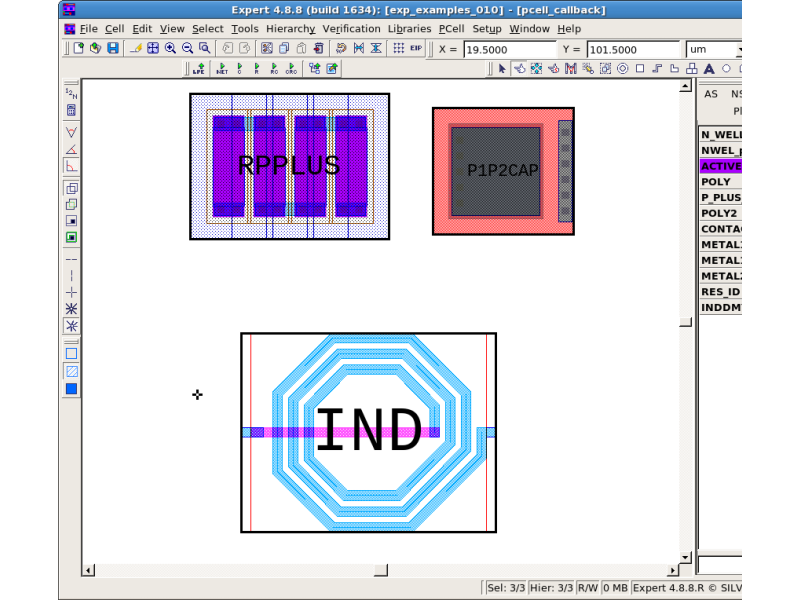The width and height of the screenshot is (800, 600).
Task: Click the LPE extraction icon
Action: coord(198,69)
